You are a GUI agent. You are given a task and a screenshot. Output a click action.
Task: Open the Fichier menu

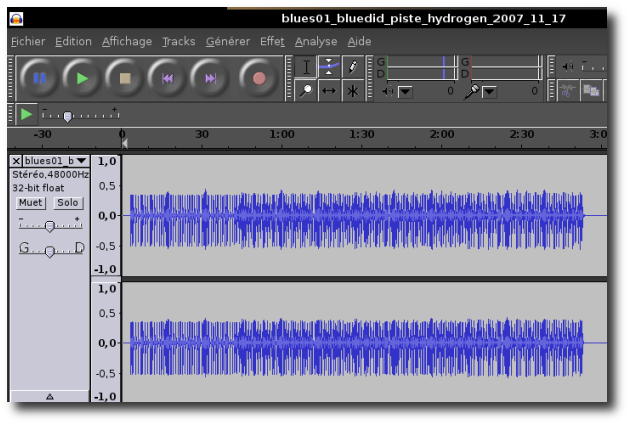(x=28, y=41)
